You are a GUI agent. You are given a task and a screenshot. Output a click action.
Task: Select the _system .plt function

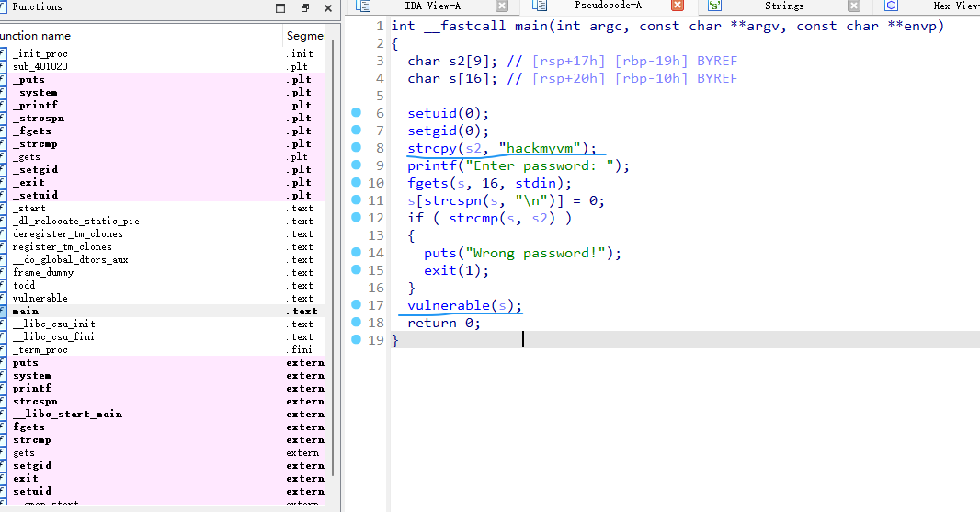163,93
